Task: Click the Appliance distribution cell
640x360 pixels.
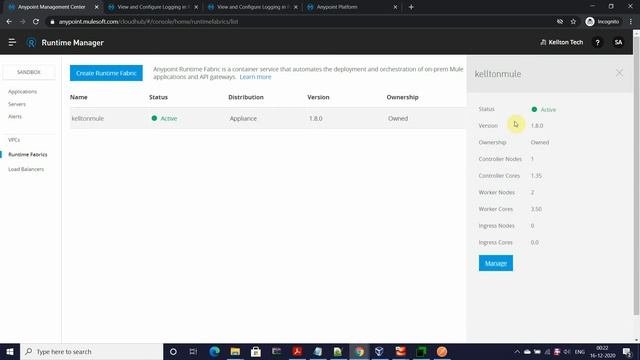Action: (x=243, y=118)
